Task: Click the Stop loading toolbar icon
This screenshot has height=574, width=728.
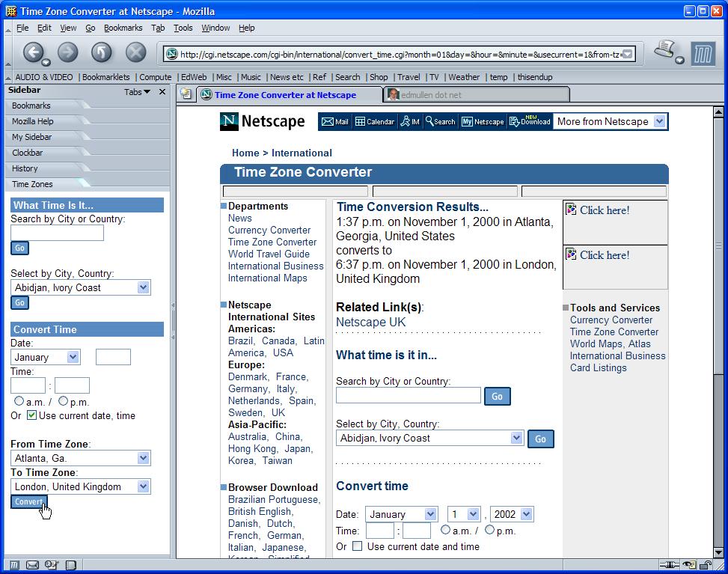Action: (135, 52)
